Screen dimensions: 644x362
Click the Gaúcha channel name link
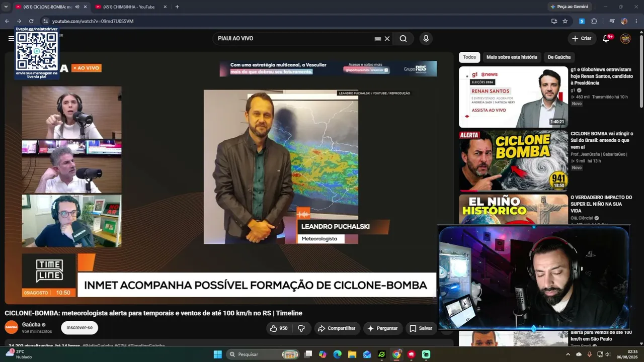point(31,325)
